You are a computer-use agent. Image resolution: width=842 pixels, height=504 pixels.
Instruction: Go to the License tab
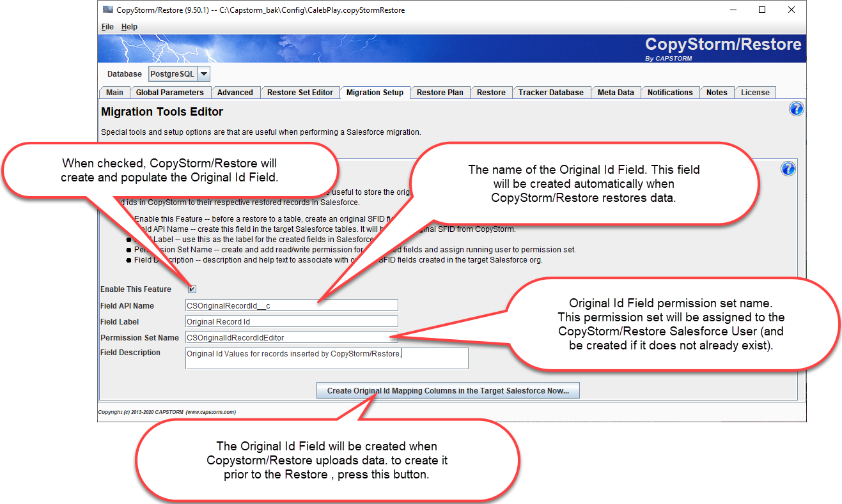tap(755, 93)
